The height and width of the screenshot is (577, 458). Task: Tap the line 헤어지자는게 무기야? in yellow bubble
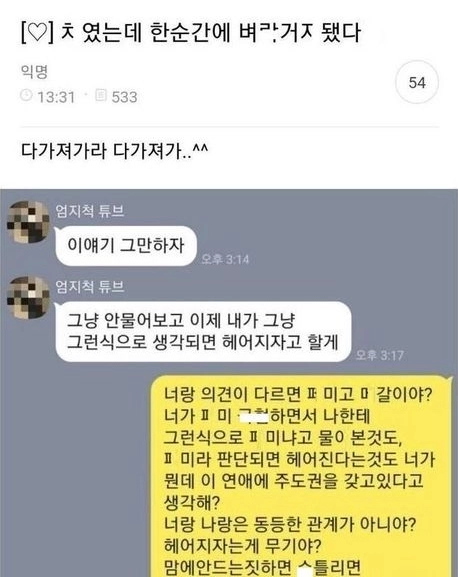click(243, 545)
